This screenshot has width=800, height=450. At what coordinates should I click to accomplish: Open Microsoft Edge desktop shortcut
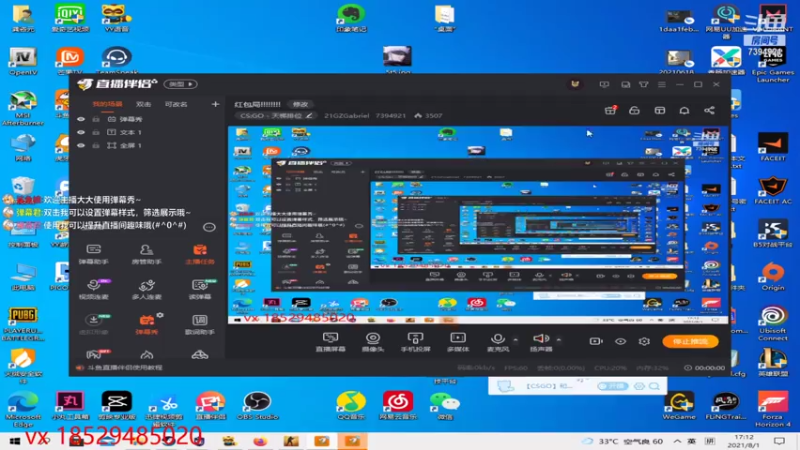[x=23, y=409]
